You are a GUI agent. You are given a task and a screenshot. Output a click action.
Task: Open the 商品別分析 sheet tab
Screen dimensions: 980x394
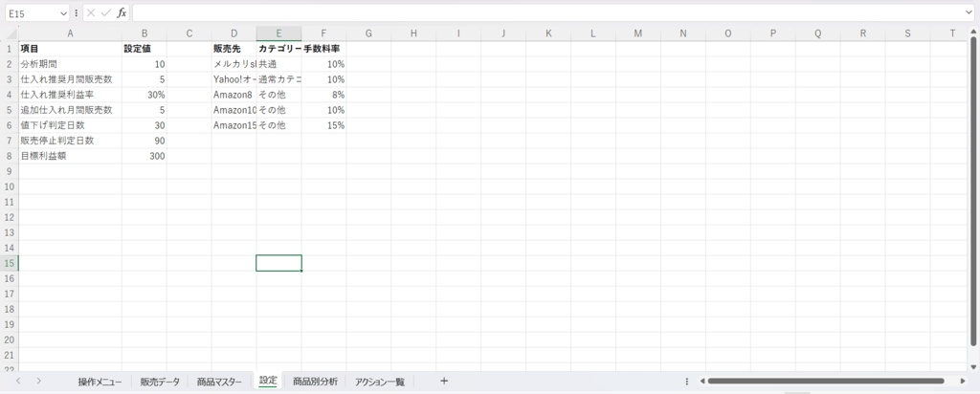click(x=315, y=382)
